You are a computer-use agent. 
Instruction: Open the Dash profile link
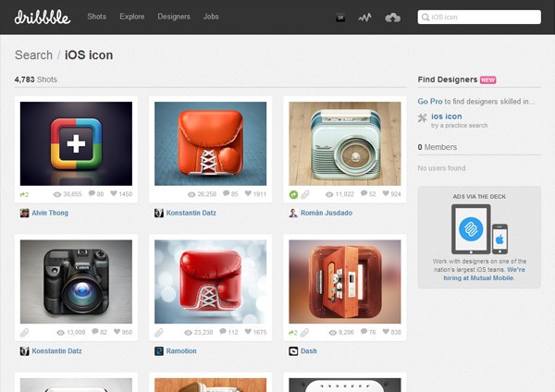(309, 351)
